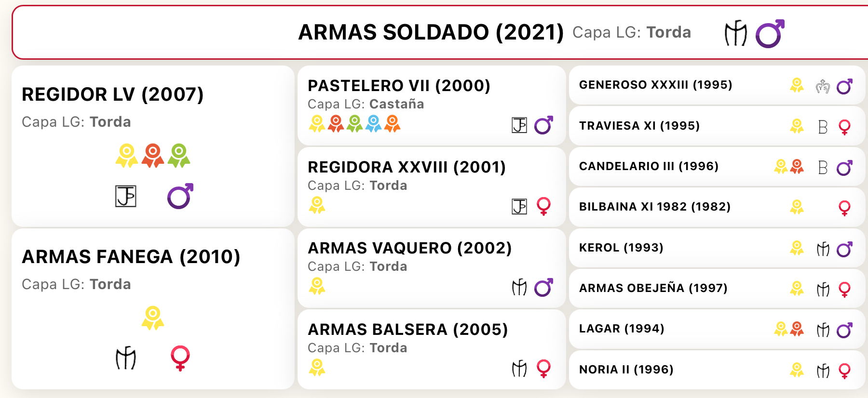Open the Kerol (1993) pedigree entry

[x=621, y=248]
